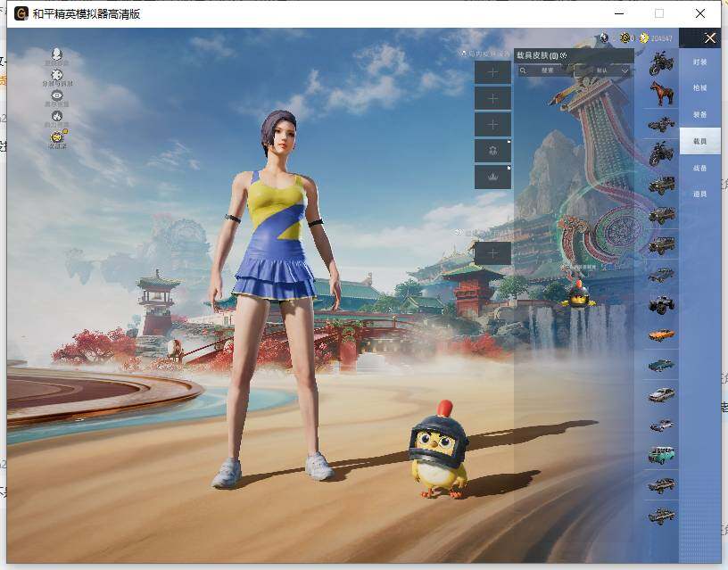Select the horse mount vehicle icon
The image size is (728, 570).
click(x=661, y=93)
